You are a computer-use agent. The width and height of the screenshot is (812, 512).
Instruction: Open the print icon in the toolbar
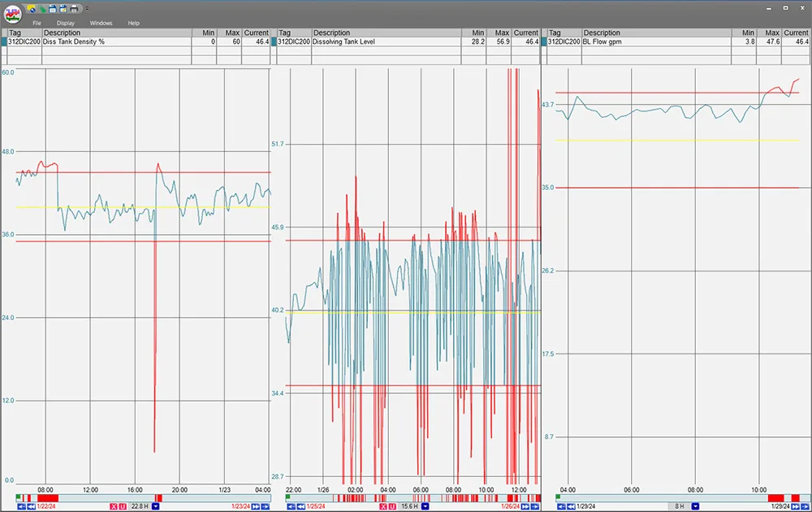74,8
